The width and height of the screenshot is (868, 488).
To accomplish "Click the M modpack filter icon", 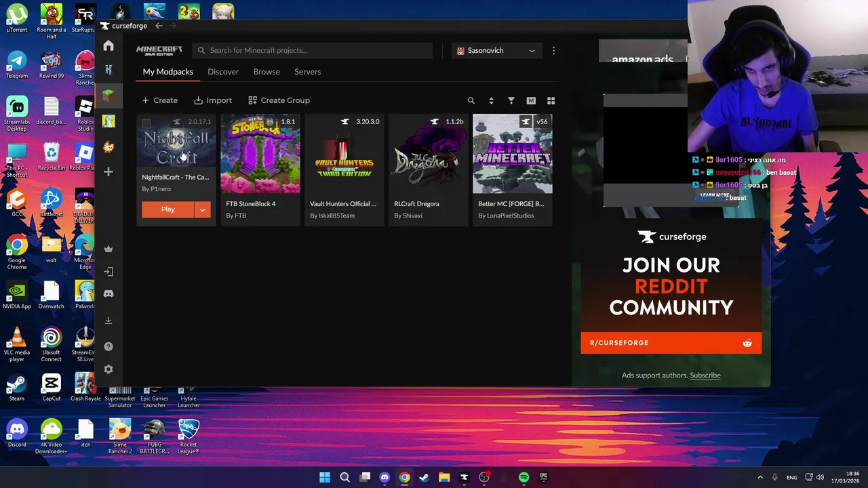I will point(531,100).
